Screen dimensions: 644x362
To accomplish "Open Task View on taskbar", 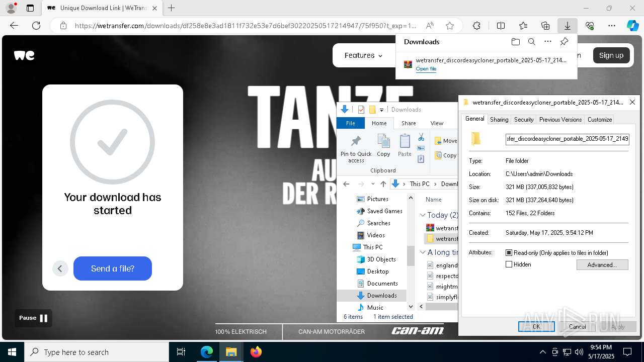I will point(181,352).
